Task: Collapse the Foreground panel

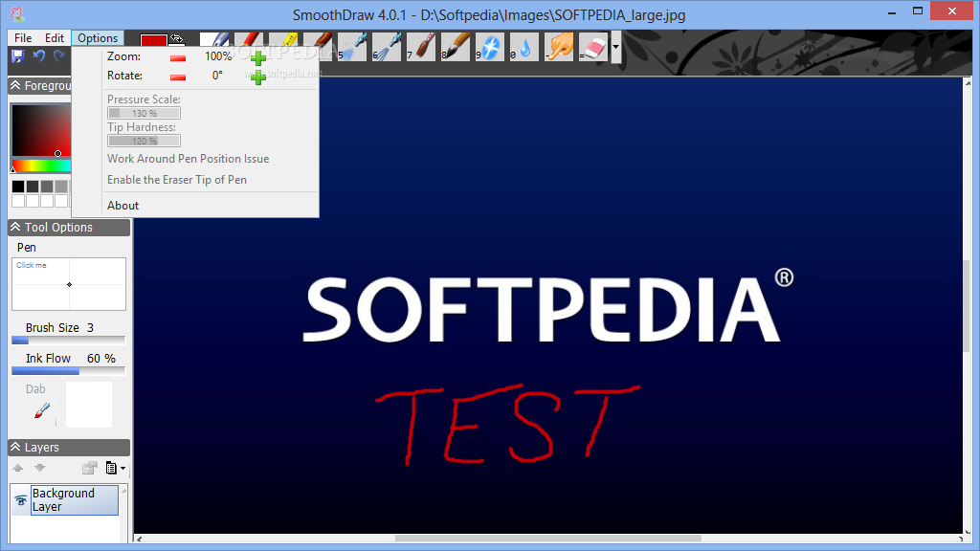Action: 15,85
